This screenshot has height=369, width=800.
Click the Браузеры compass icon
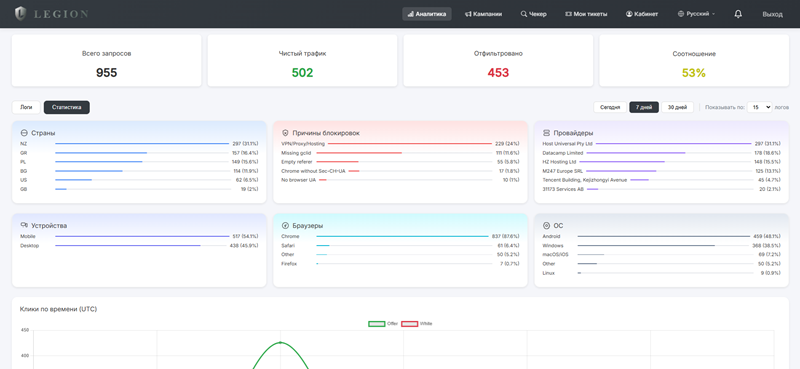pyautogui.click(x=285, y=225)
